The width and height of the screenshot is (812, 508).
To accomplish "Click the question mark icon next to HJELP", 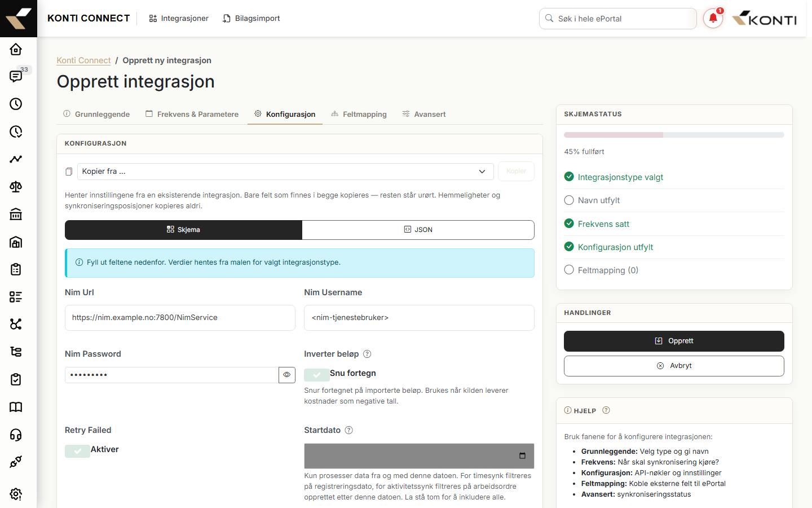I will point(606,410).
